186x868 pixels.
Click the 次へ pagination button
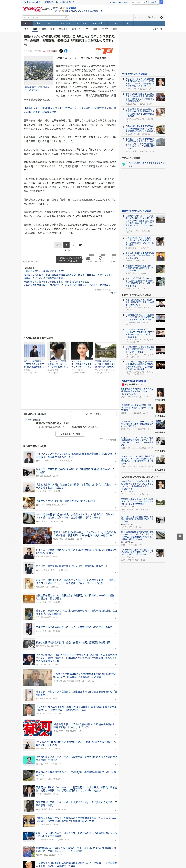[82, 245]
